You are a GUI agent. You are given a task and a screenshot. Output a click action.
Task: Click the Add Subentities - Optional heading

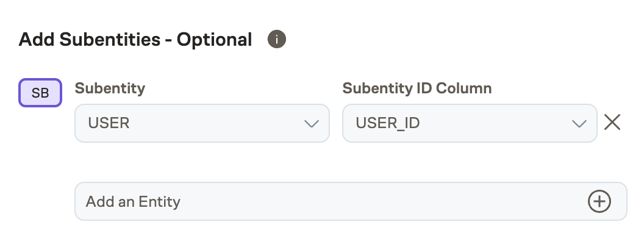135,40
